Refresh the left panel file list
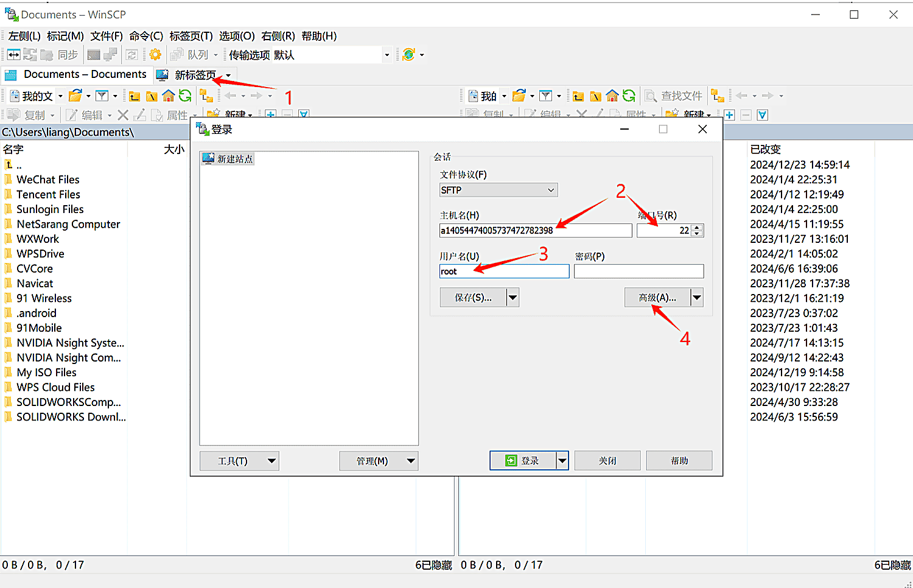 pos(185,96)
